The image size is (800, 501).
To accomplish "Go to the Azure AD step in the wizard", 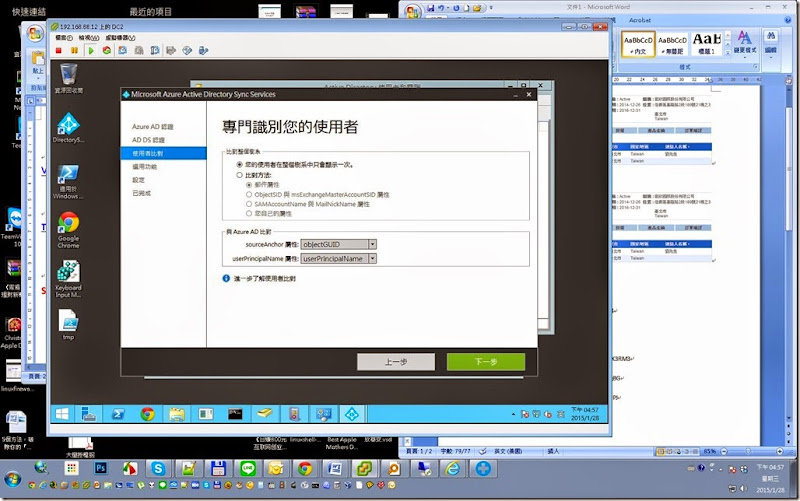I will [x=153, y=127].
